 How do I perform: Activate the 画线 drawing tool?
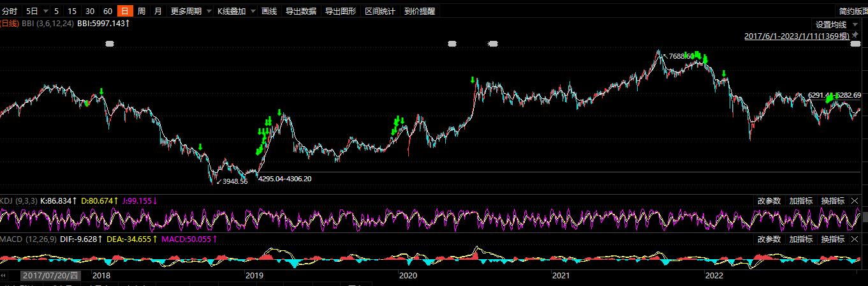click(269, 11)
